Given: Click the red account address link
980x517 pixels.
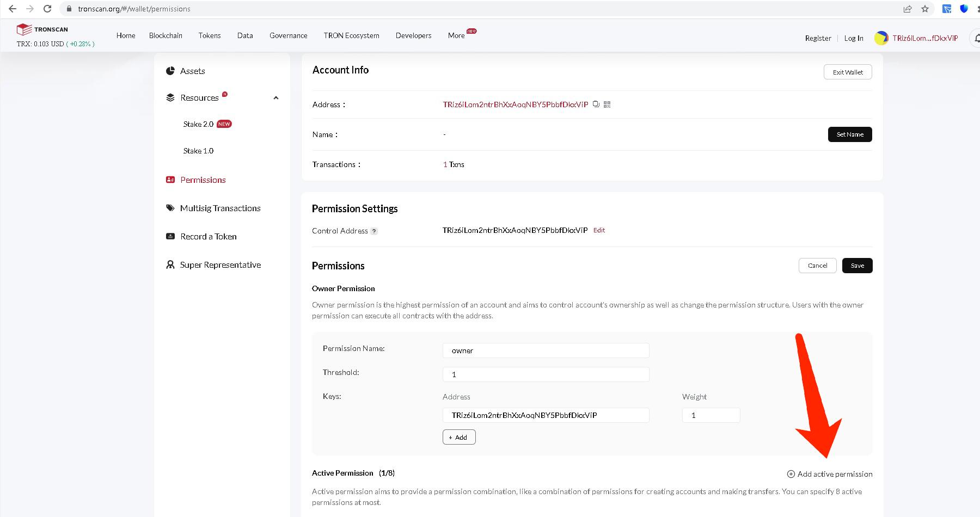Looking at the screenshot, I should [x=516, y=104].
